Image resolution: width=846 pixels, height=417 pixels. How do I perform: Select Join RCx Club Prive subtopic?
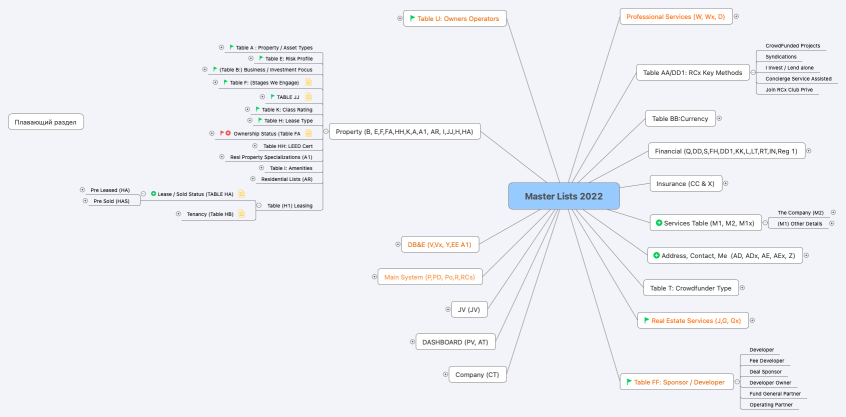[789, 90]
